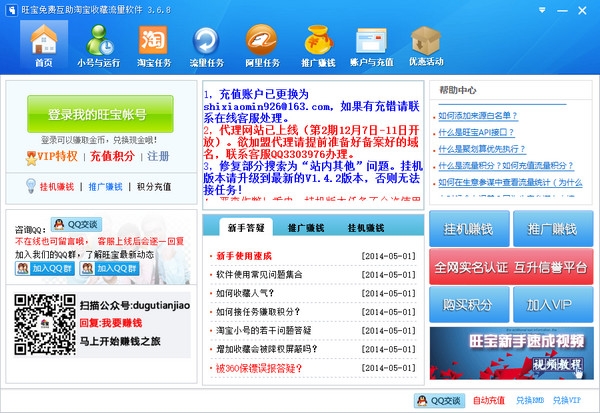Open 充值积分 link under the login button
Image resolution: width=600 pixels, height=413 pixels.
112,156
